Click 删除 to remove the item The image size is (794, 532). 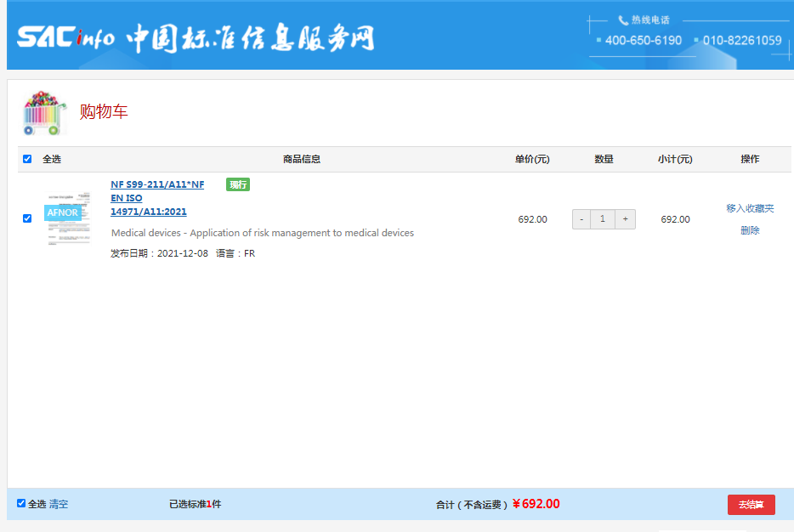[751, 229]
